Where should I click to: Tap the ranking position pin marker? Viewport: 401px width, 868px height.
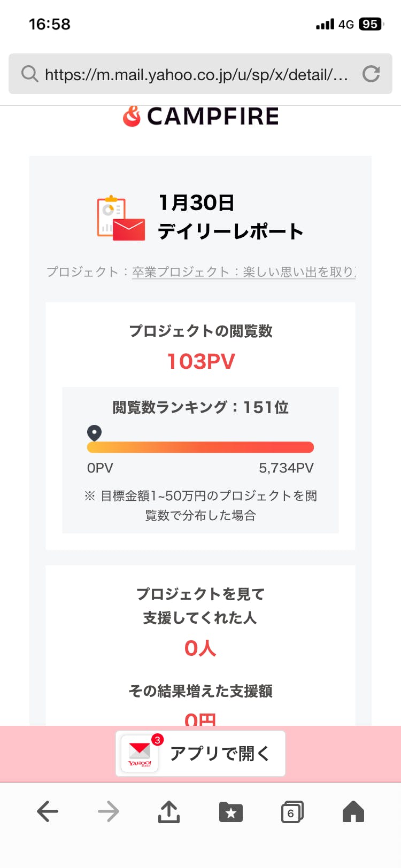[94, 432]
